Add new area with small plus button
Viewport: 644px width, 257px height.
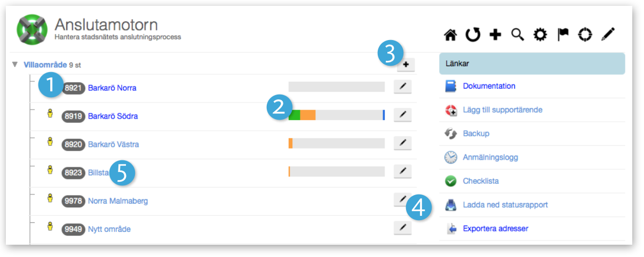406,65
